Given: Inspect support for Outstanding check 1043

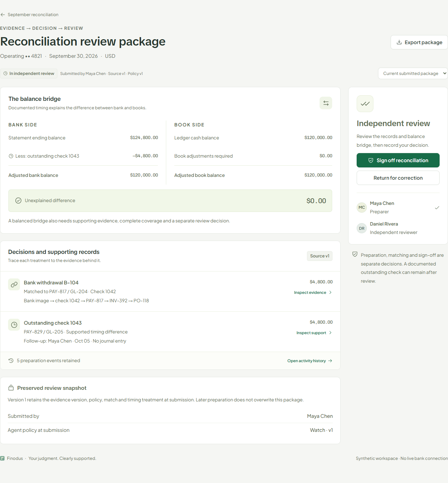Looking at the screenshot, I should (x=314, y=333).
